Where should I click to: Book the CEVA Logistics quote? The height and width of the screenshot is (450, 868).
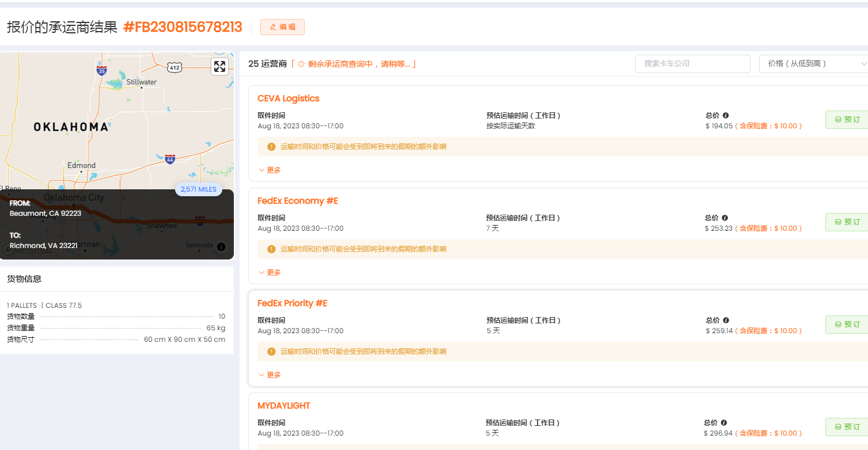click(x=847, y=120)
